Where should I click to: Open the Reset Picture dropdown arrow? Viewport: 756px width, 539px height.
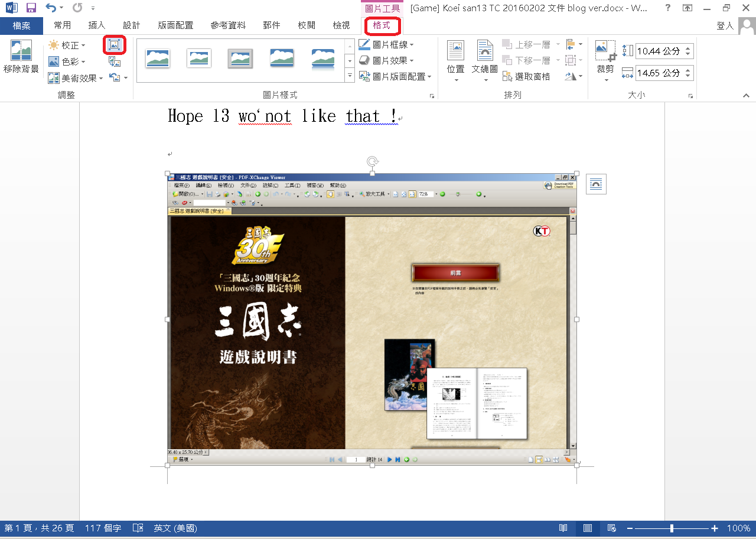click(x=126, y=77)
